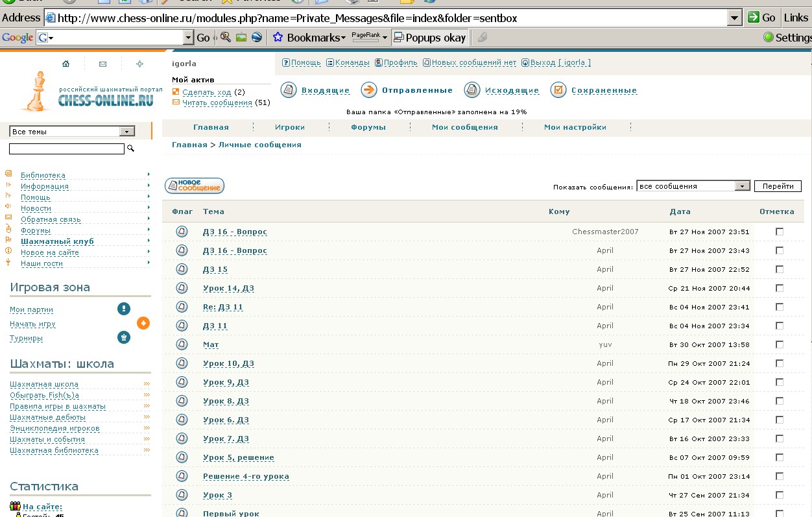The width and height of the screenshot is (812, 517).
Task: Check the box for Re: ДЗ 11 message
Action: (x=780, y=307)
